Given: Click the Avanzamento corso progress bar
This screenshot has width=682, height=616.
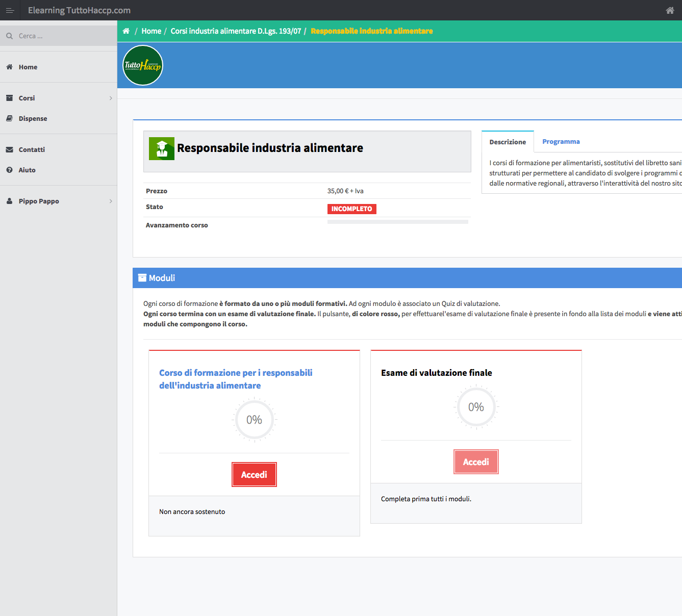Looking at the screenshot, I should [397, 222].
